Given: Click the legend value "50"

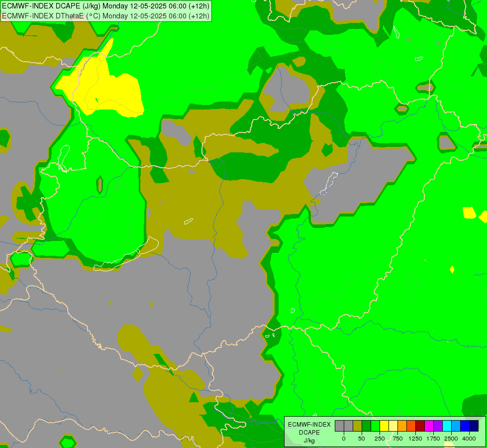Looking at the screenshot, I should tap(362, 439).
